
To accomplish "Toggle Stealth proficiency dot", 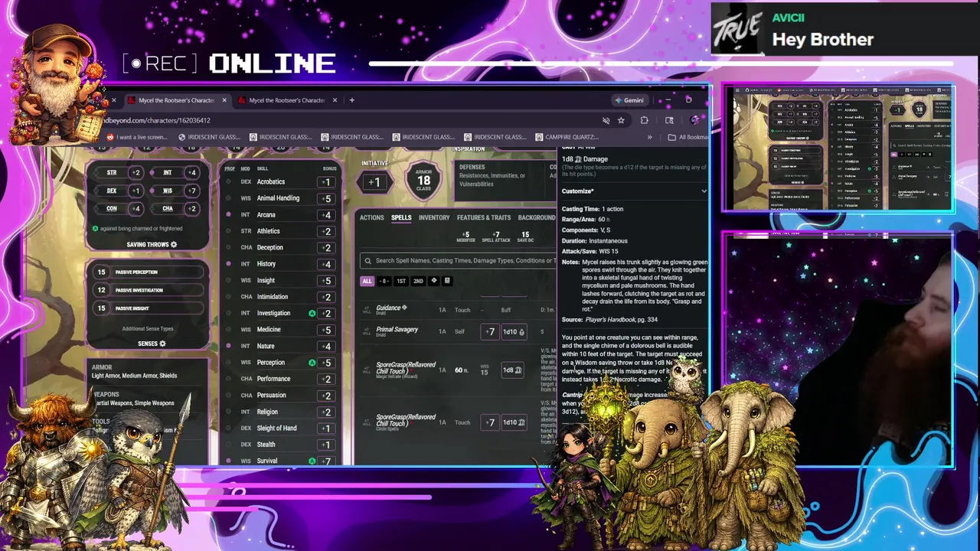I will [x=228, y=445].
